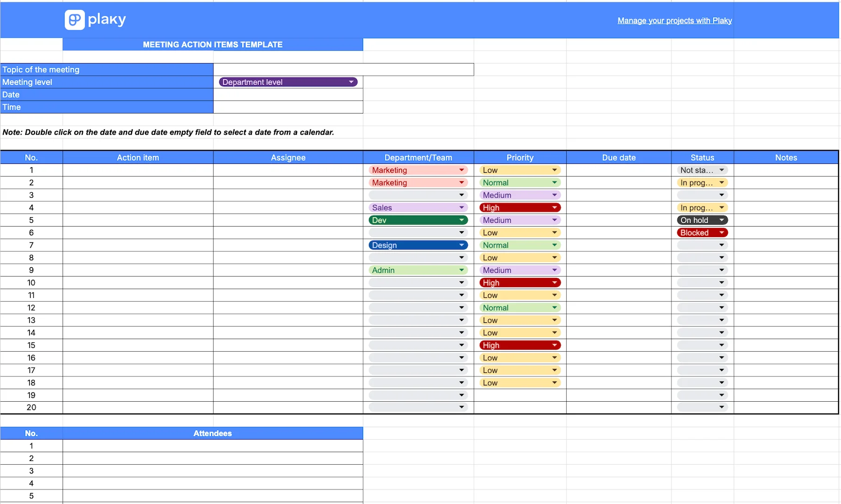Click the first Attendees entry cell
The width and height of the screenshot is (841, 504).
coord(213,446)
